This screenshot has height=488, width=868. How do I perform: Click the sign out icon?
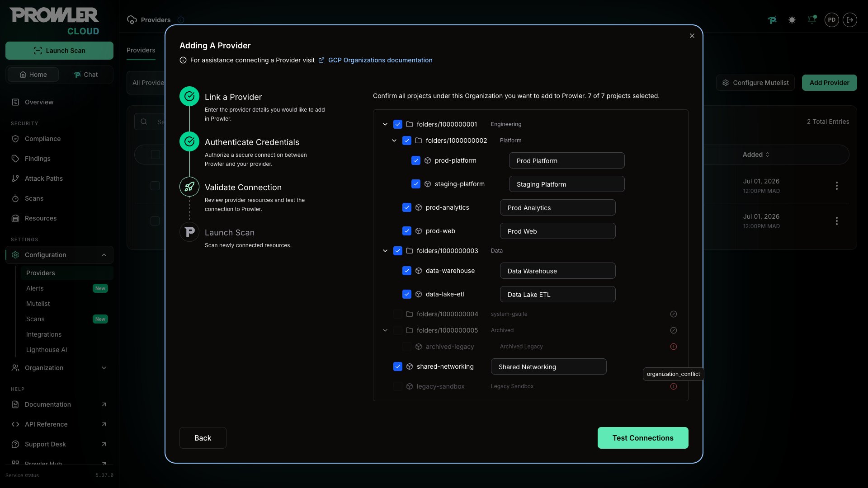pos(849,20)
